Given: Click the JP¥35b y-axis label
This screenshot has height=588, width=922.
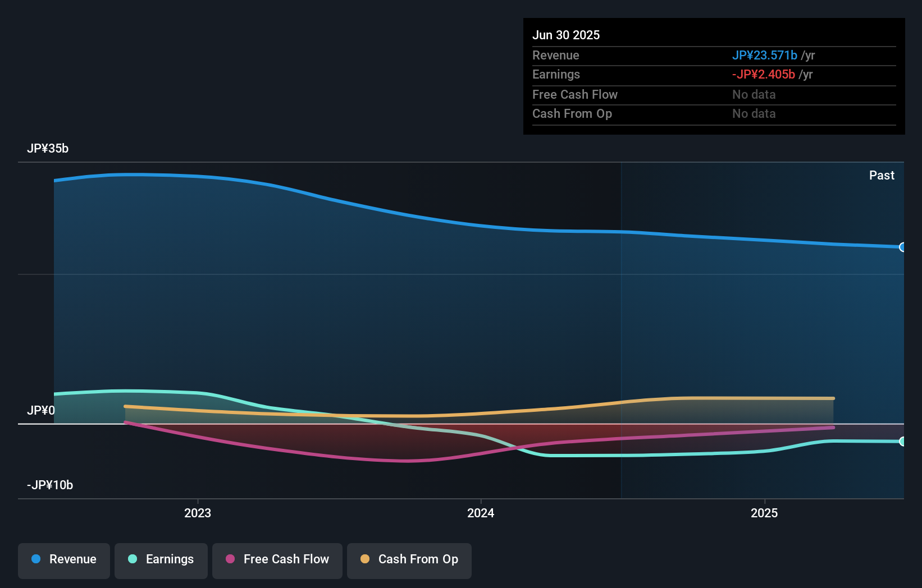Looking at the screenshot, I should tap(48, 148).
